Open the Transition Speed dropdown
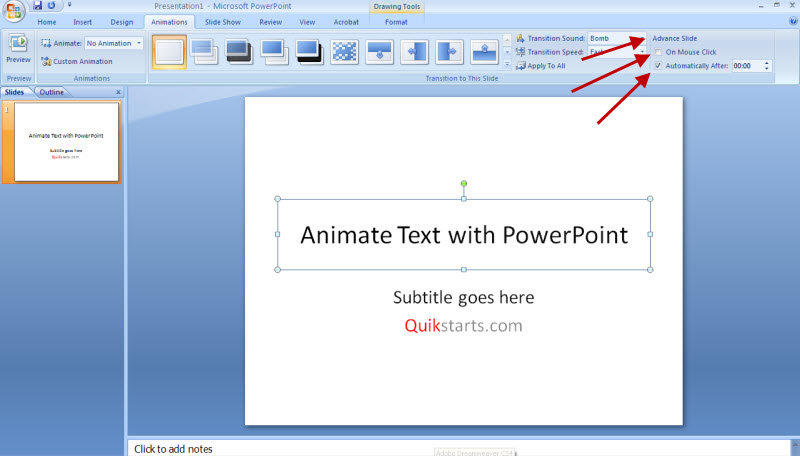 (x=617, y=52)
